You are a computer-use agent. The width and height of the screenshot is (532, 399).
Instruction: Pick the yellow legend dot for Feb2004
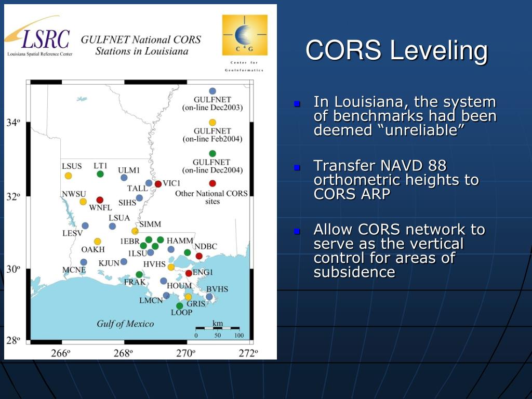(212, 123)
